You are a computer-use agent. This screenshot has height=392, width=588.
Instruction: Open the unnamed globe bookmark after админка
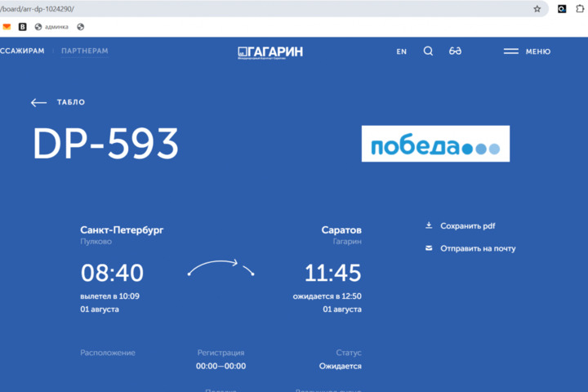(80, 27)
